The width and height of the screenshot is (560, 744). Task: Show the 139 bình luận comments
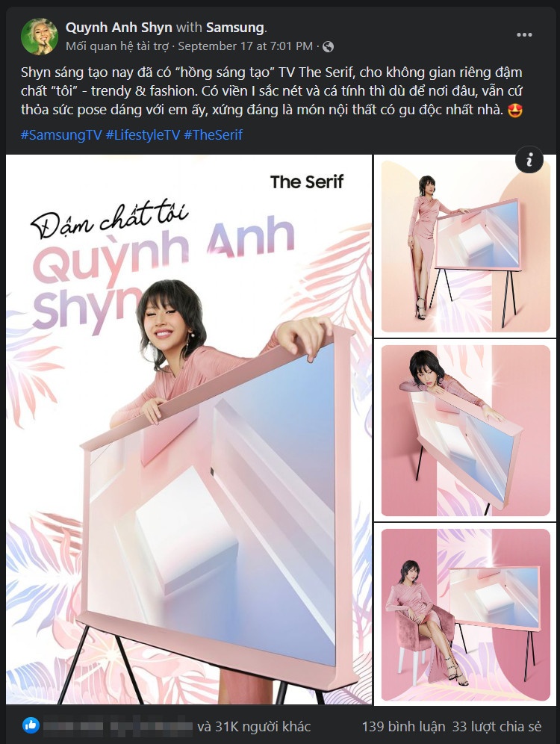(x=403, y=726)
